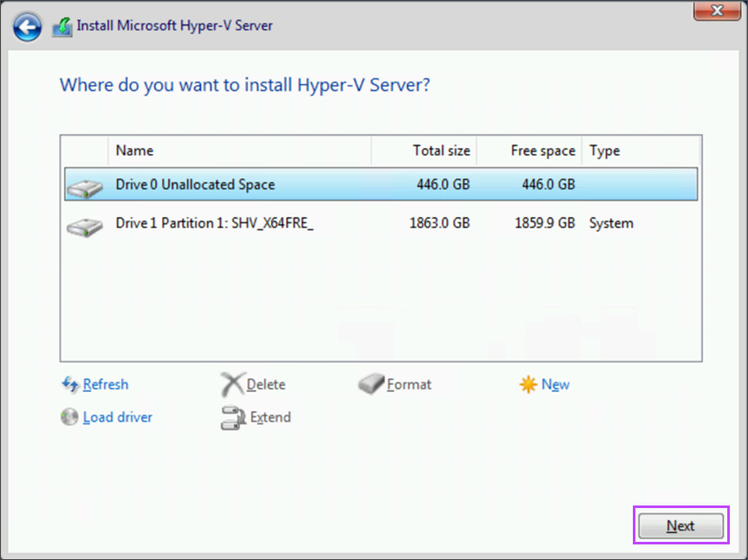Sort by the Name column header
Image resolution: width=748 pixels, height=560 pixels.
pyautogui.click(x=240, y=151)
